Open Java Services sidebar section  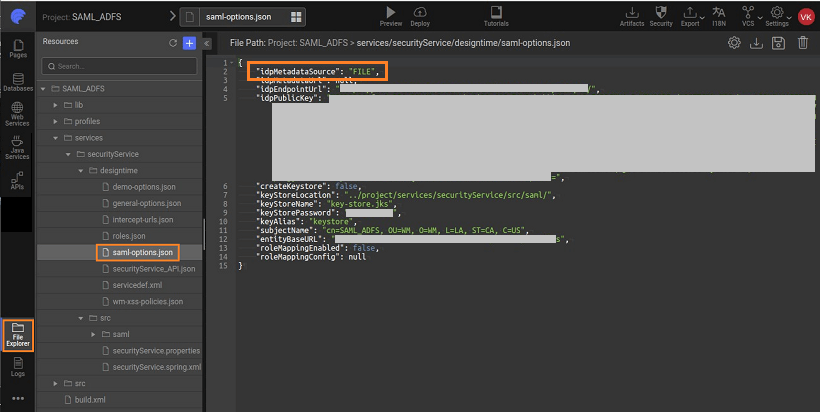click(18, 150)
